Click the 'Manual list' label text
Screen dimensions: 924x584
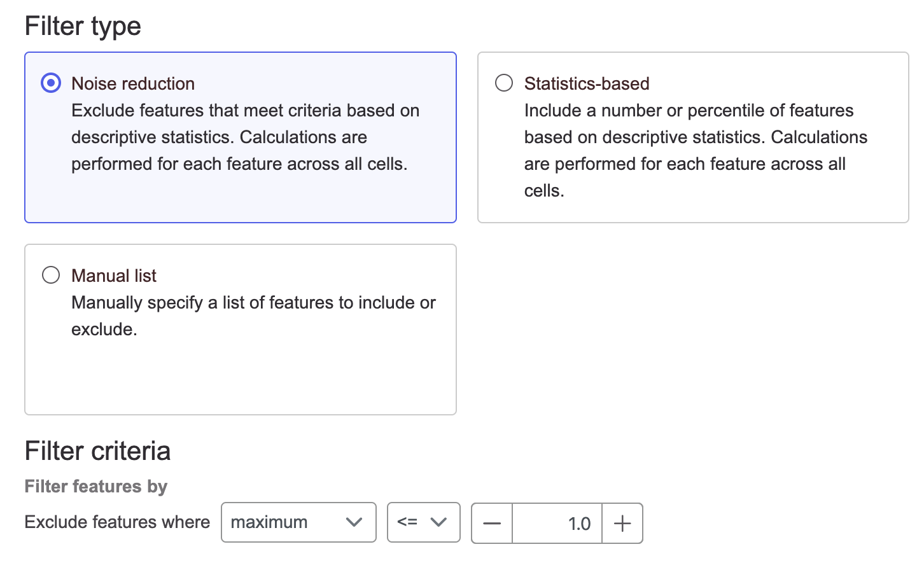[114, 275]
